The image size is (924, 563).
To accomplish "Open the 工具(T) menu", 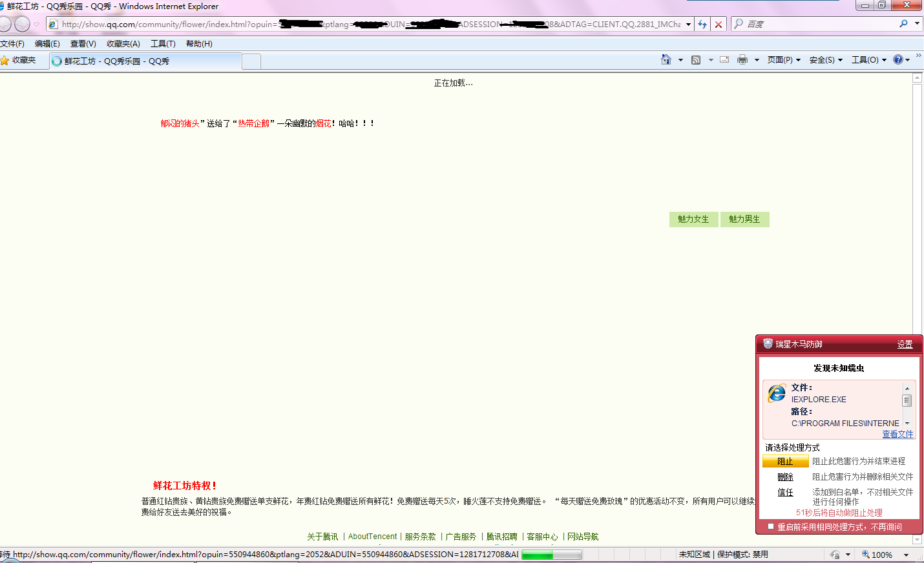I will click(163, 44).
